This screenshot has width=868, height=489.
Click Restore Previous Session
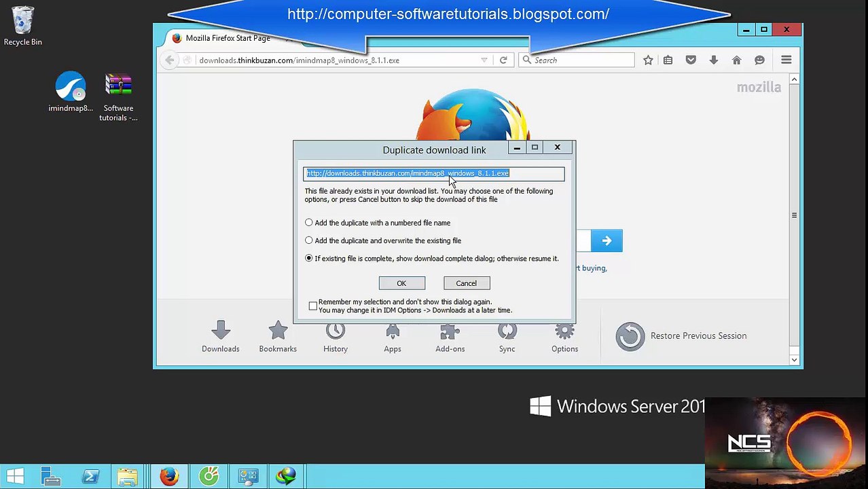pos(681,336)
